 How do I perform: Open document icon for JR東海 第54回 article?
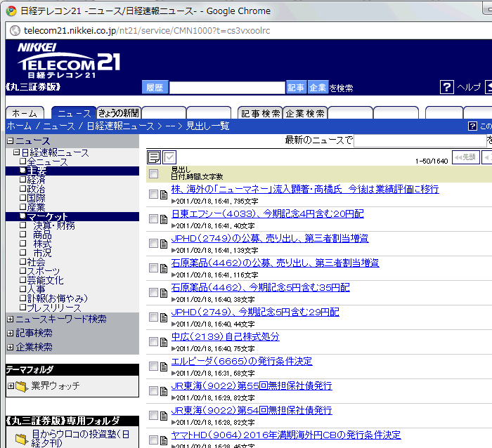[164, 416]
